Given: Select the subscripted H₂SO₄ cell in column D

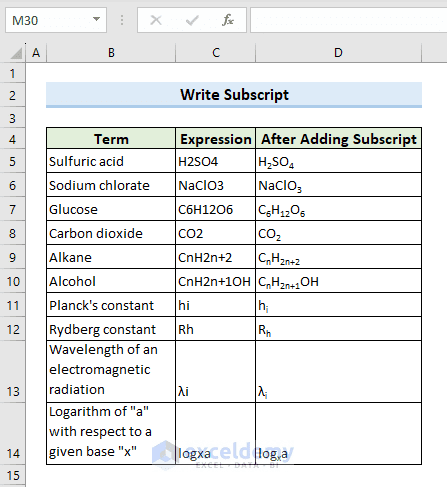Looking at the screenshot, I should [x=339, y=161].
